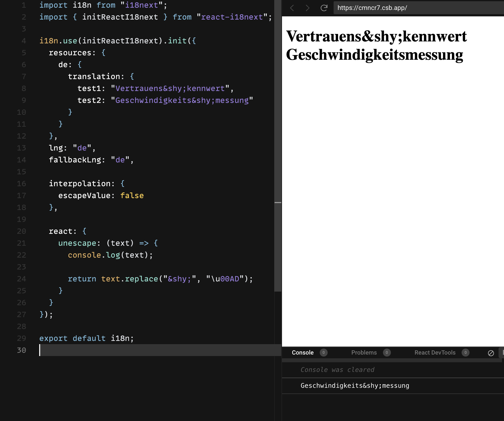Image resolution: width=504 pixels, height=421 pixels.
Task: Open the Problems tab
Action: (364, 353)
